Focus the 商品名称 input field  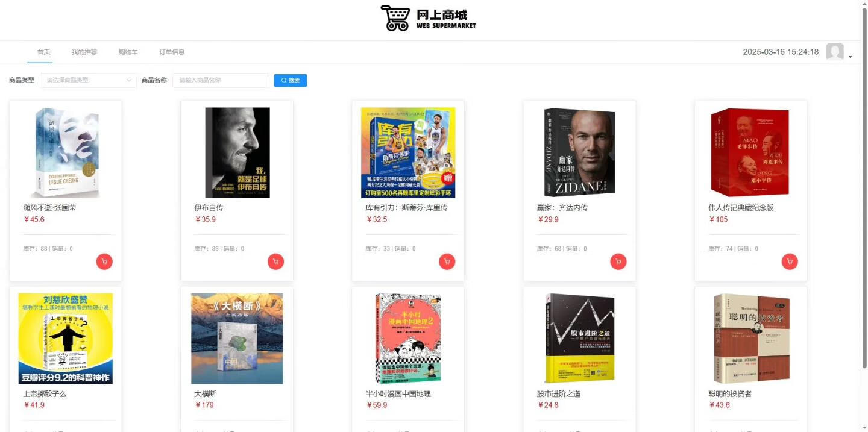[x=221, y=80]
